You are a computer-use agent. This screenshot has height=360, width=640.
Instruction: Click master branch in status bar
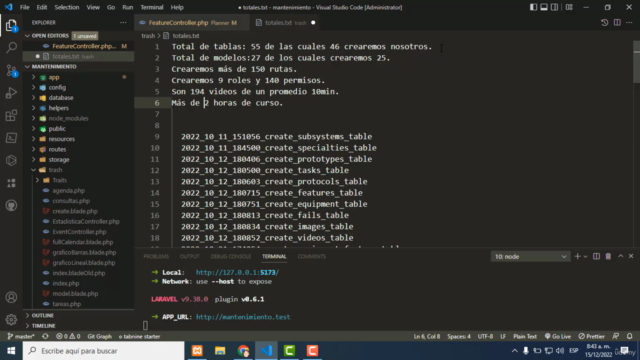coord(21,336)
